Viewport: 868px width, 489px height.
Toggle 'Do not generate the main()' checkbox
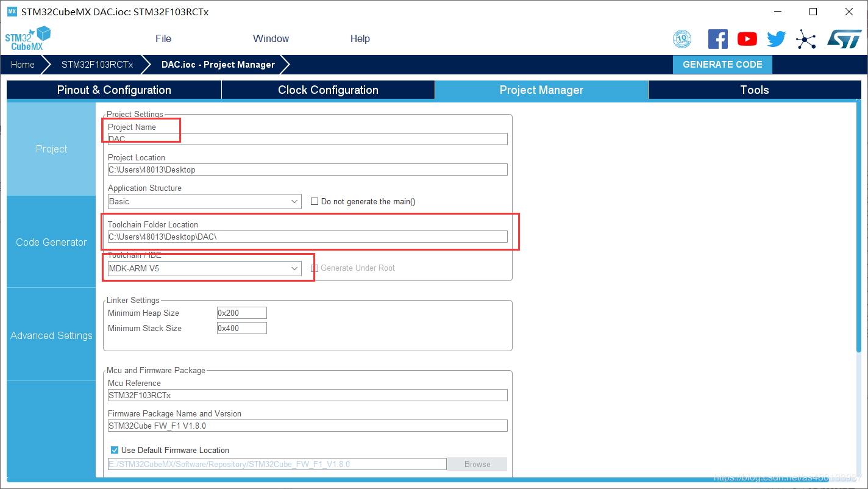(315, 201)
